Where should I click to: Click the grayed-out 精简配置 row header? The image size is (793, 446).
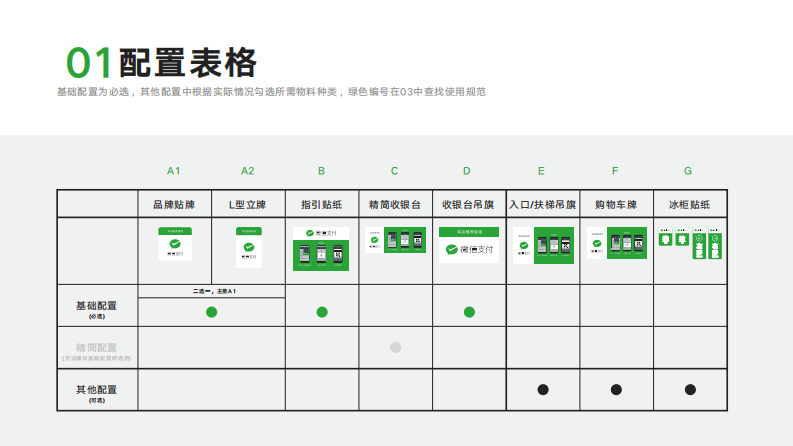click(97, 350)
